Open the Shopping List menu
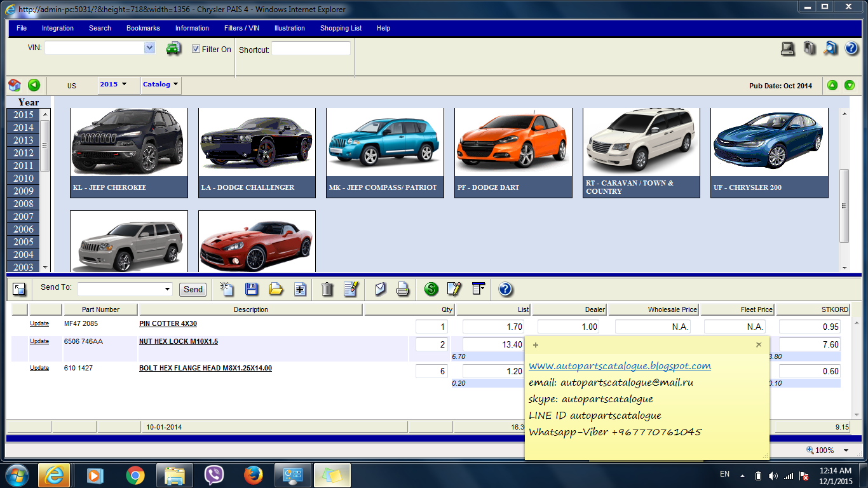 (341, 28)
